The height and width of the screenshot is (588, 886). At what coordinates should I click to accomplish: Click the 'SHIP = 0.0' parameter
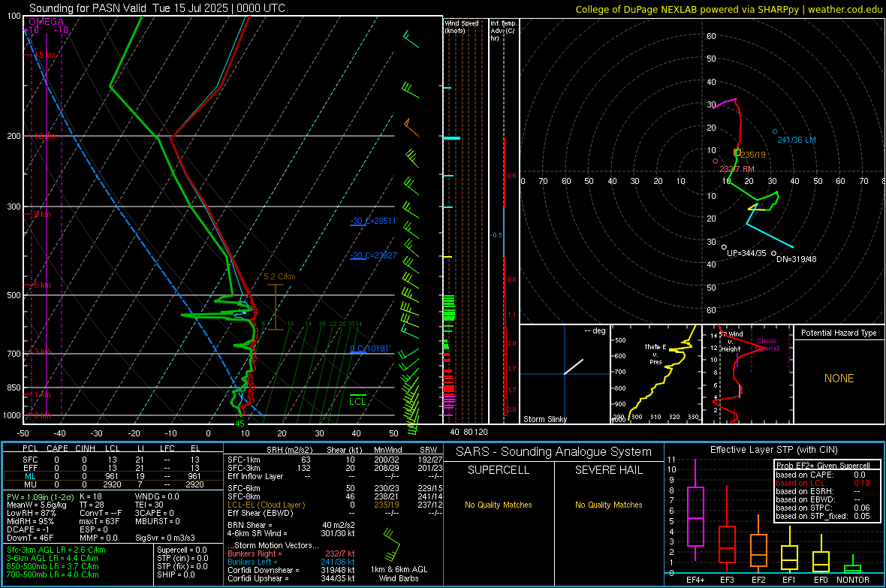176,574
